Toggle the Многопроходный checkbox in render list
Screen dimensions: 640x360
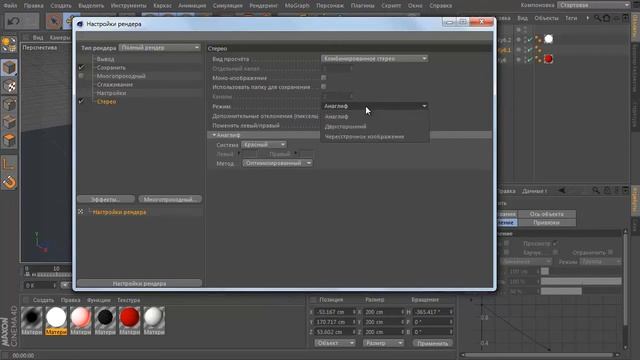81,76
